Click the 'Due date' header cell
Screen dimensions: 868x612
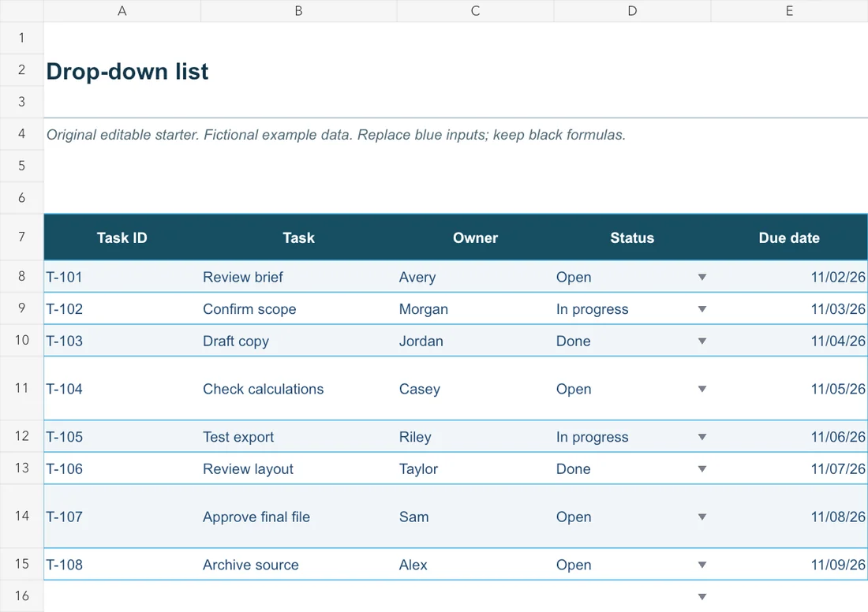point(789,237)
